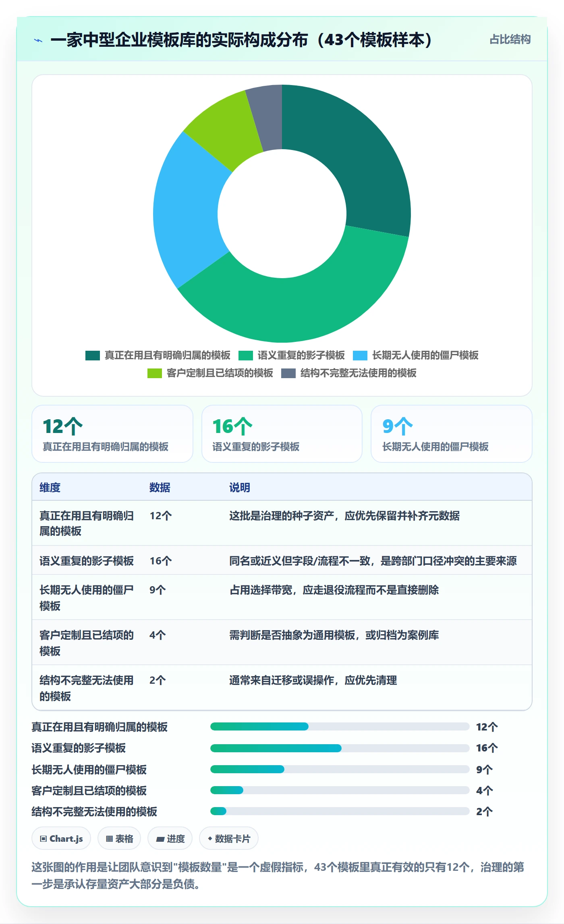The width and height of the screenshot is (564, 924).
Task: Select the 数据卡片 tag chip
Action: pos(229,839)
